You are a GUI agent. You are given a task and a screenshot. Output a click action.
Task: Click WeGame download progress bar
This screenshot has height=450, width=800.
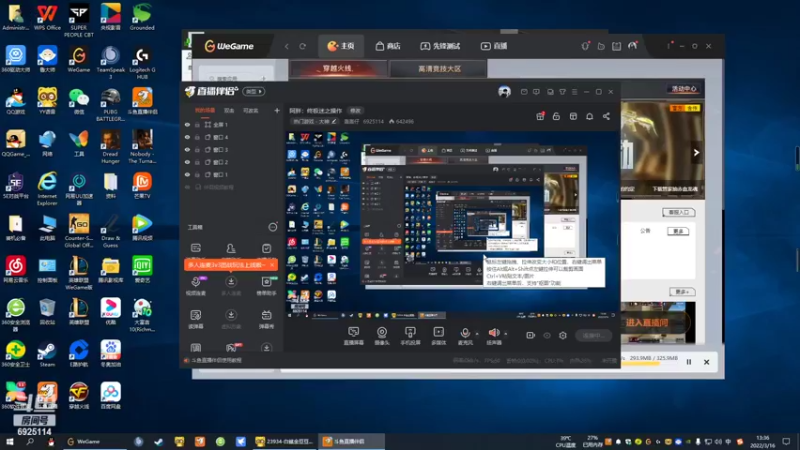[x=649, y=364]
